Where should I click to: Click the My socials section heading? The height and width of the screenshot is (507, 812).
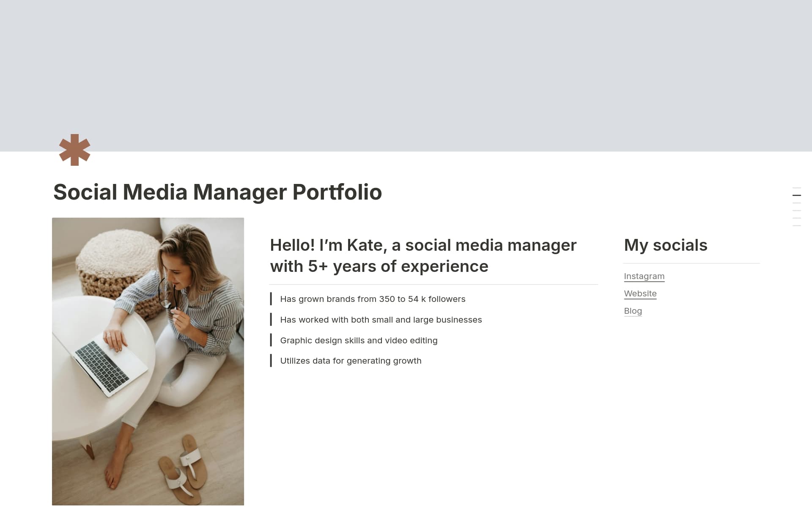click(x=665, y=245)
